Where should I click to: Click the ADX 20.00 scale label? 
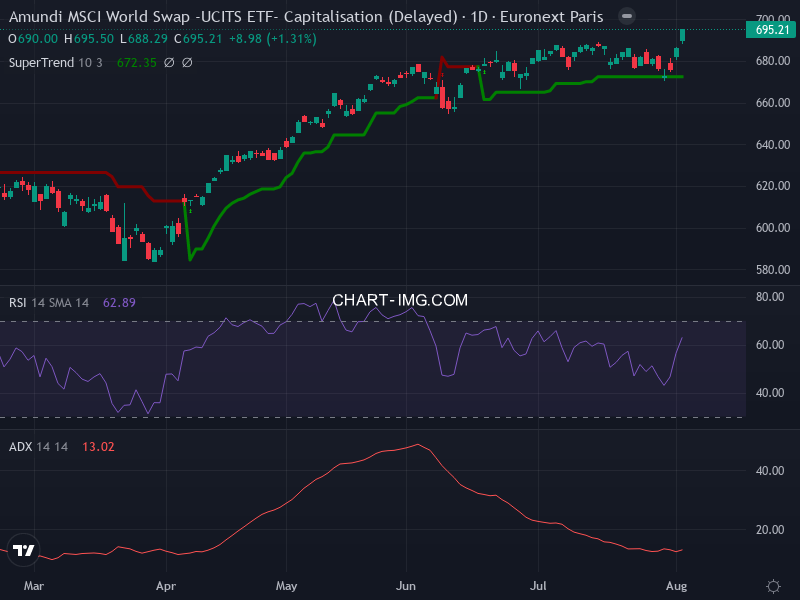[770, 530]
